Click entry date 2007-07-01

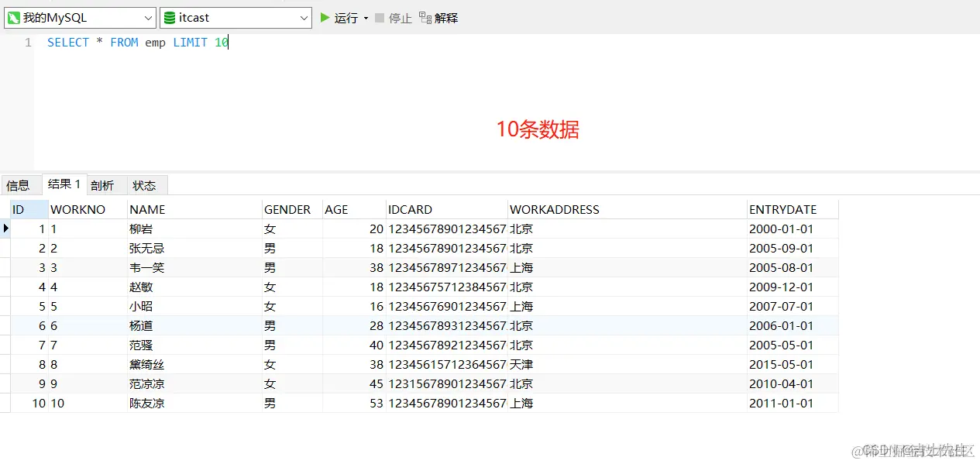pyautogui.click(x=793, y=306)
